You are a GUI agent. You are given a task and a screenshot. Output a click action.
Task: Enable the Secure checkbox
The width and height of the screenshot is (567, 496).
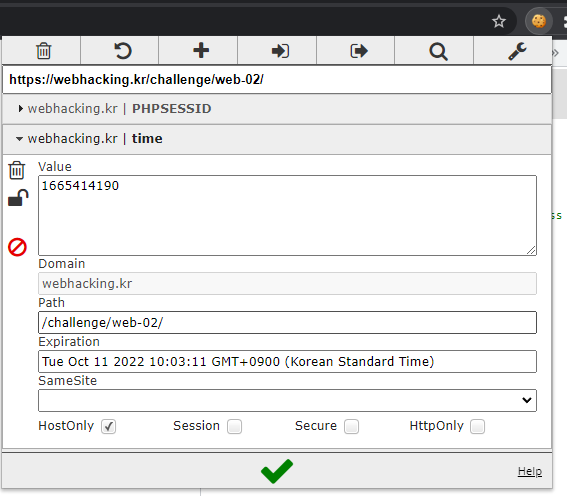[351, 426]
